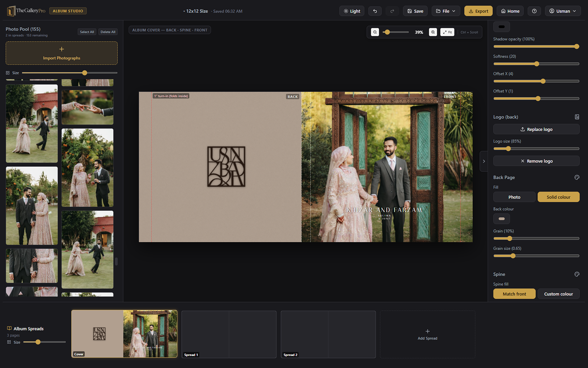
Task: Click the black shadow colour swatch
Action: click(501, 27)
